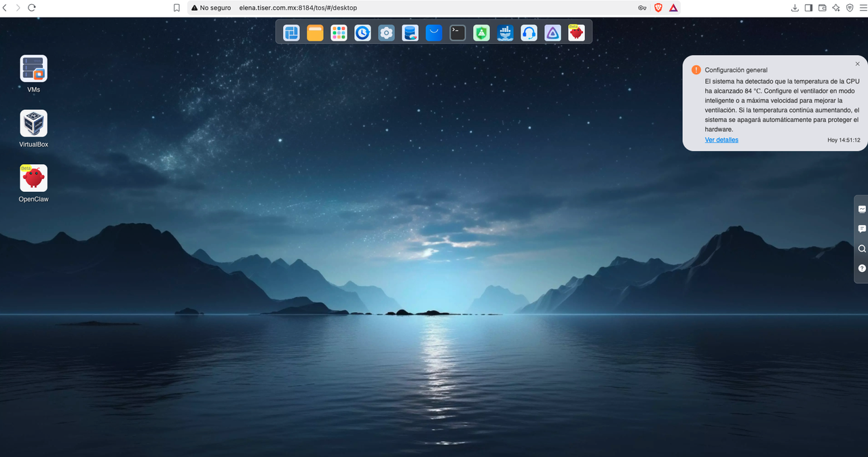Viewport: 868px width, 457px height.
Task: Open the Brave Rewards triangle icon
Action: (673, 8)
